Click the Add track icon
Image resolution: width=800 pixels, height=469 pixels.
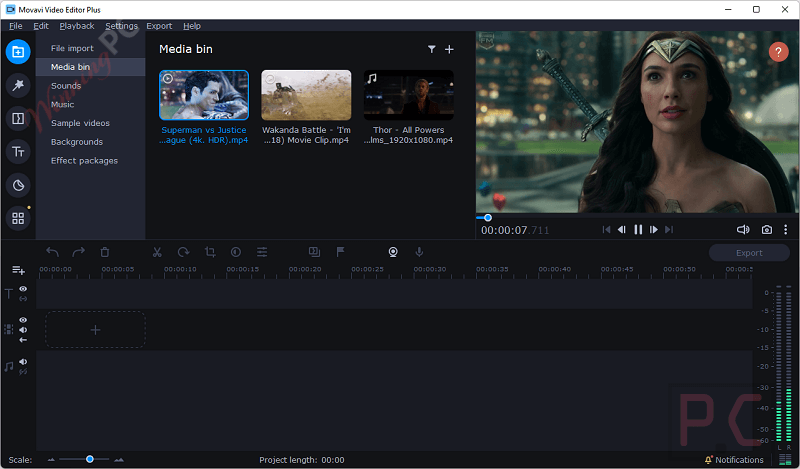(18, 270)
